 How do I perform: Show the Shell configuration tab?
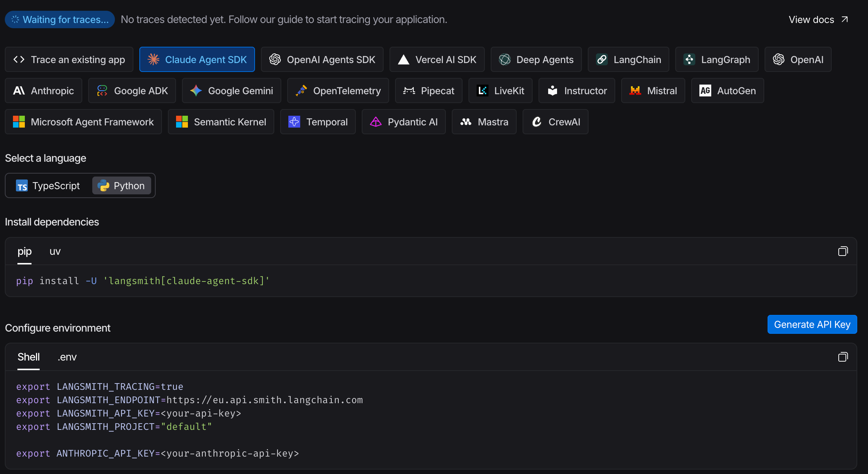[x=29, y=357]
